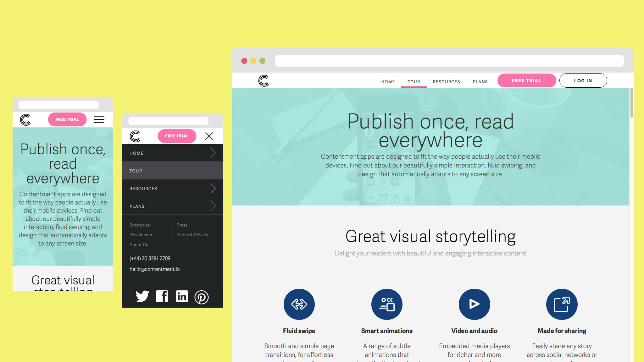Click desktop FREE TRIAL pink button
Screen dimensions: 644x362
[526, 81]
